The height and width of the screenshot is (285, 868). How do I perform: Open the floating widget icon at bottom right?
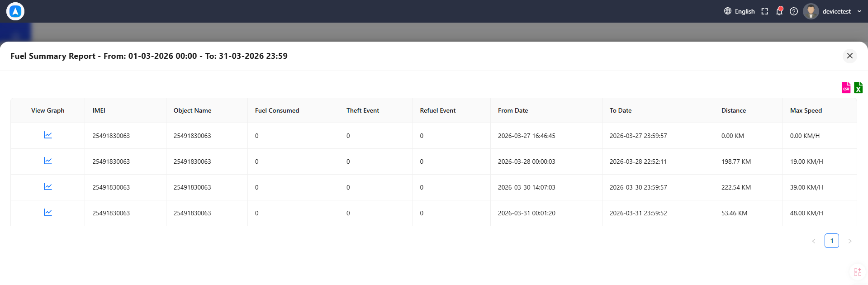858,272
